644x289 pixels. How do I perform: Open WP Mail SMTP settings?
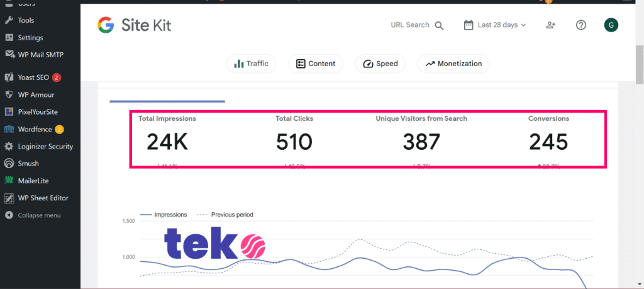click(40, 54)
